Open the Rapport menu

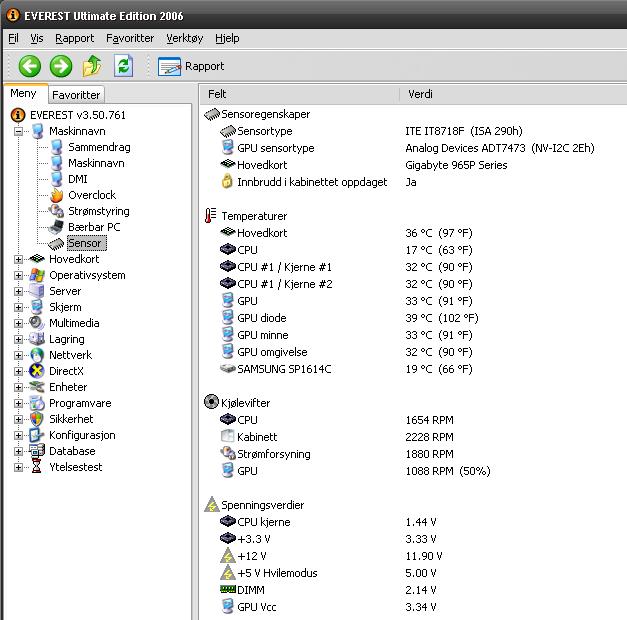click(74, 38)
